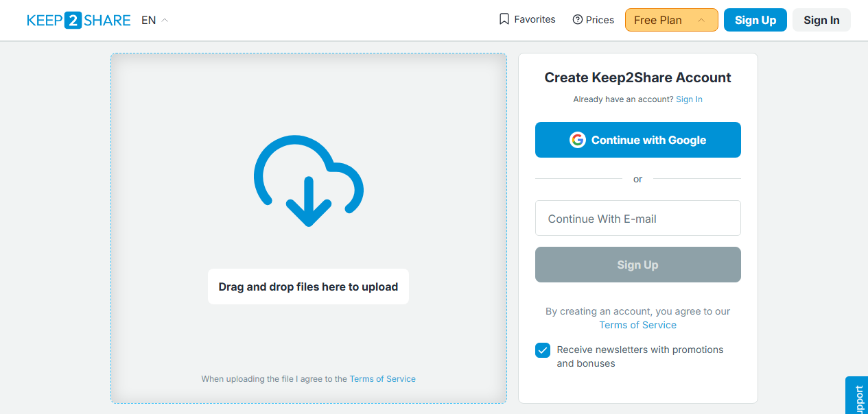Focus the Continue With E-mail field
The image size is (868, 414).
point(638,218)
